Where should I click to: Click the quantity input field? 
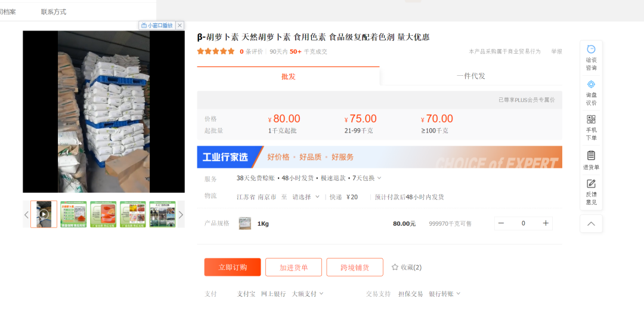point(523,223)
